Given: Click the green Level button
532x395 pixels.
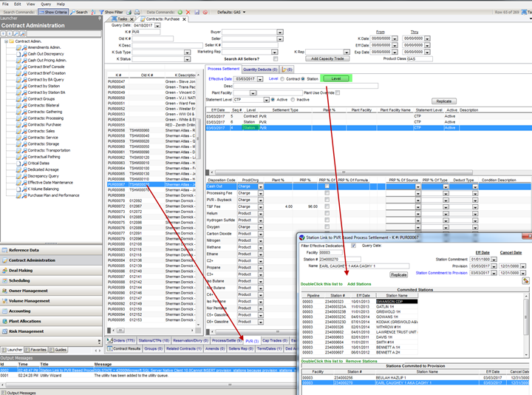Looking at the screenshot, I should tap(335, 78).
